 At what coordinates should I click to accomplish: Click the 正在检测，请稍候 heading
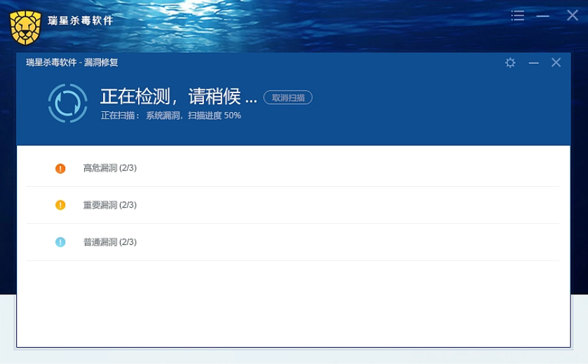pos(179,96)
